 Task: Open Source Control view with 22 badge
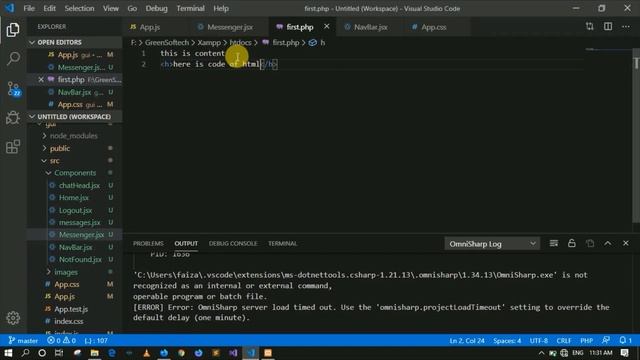tap(13, 88)
